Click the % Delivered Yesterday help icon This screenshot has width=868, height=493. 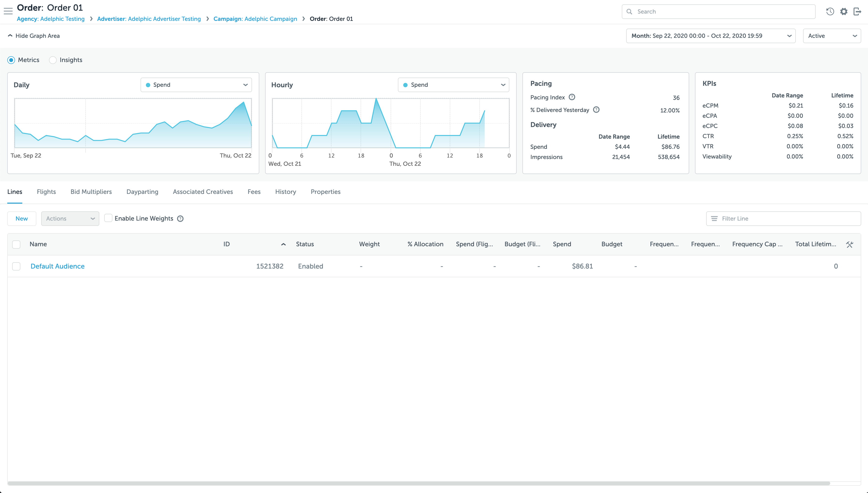point(596,110)
